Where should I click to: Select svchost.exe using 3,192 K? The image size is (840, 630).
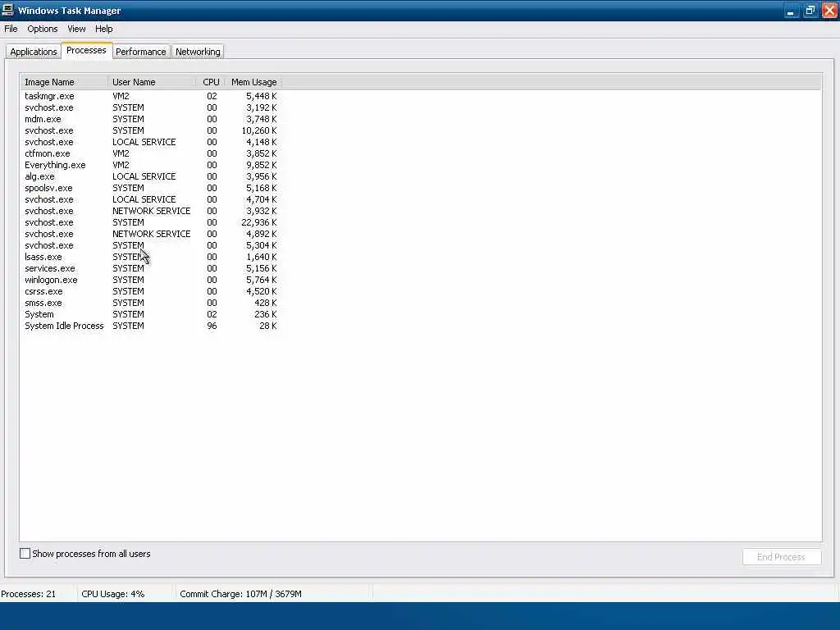click(x=151, y=107)
